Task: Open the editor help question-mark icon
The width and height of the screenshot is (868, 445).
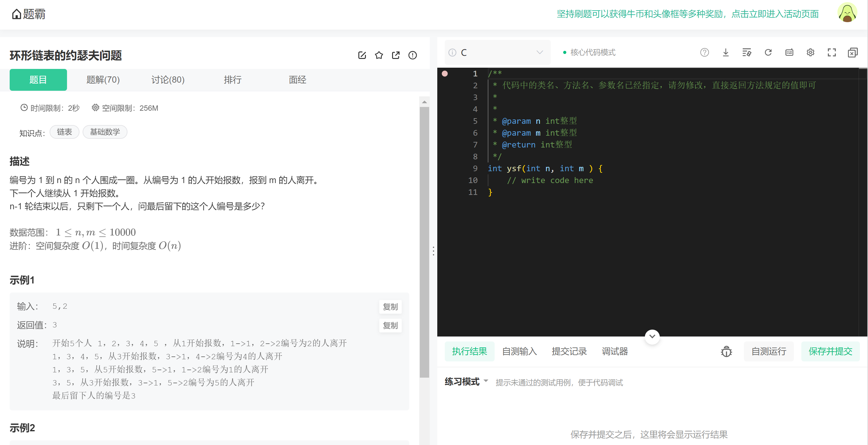Action: (704, 52)
